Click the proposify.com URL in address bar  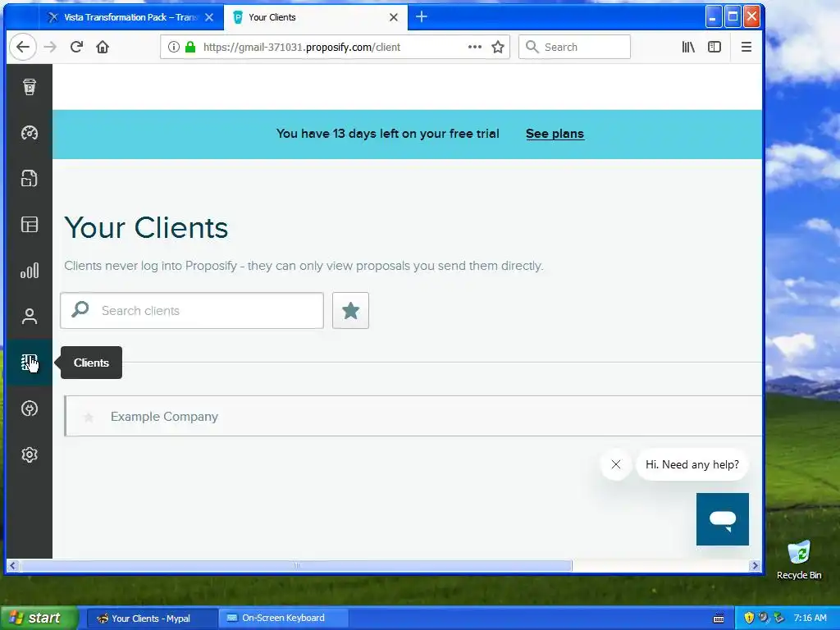pyautogui.click(x=302, y=47)
